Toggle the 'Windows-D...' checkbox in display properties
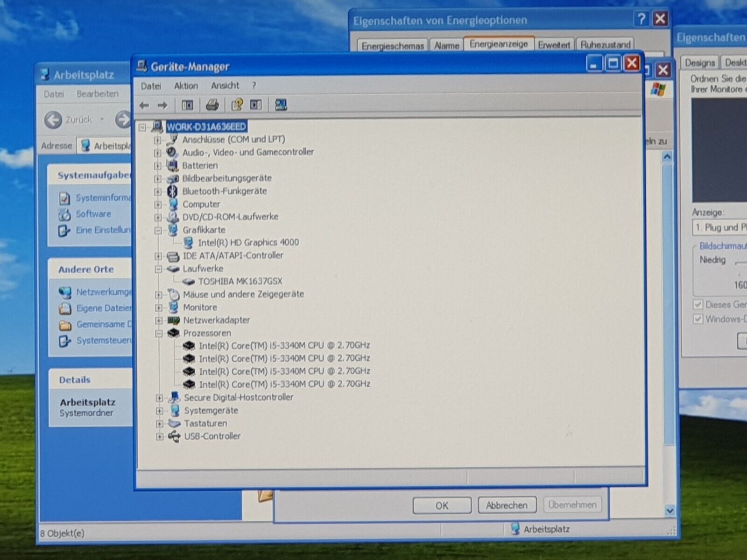The image size is (747, 560). (x=698, y=319)
